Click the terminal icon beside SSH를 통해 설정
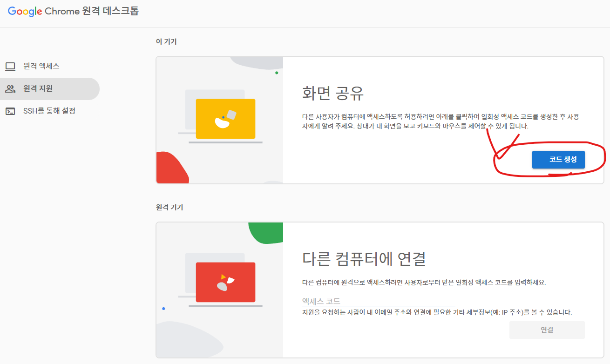Screen dimensions: 610x364 [10, 111]
